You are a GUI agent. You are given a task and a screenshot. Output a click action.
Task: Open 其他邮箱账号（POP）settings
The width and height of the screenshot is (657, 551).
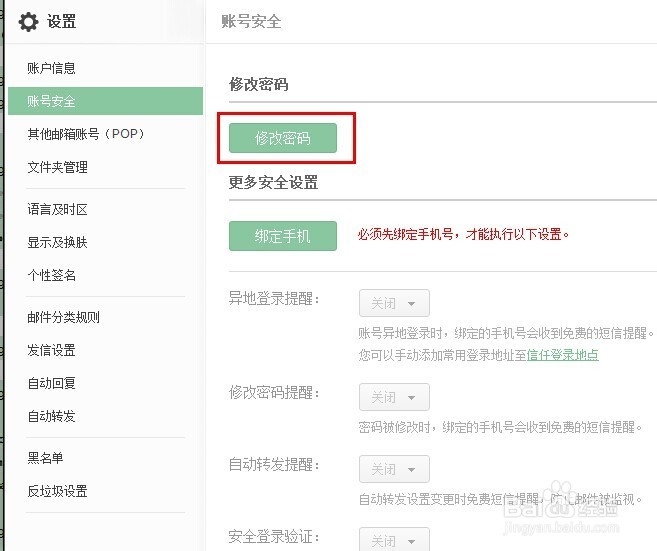point(86,134)
